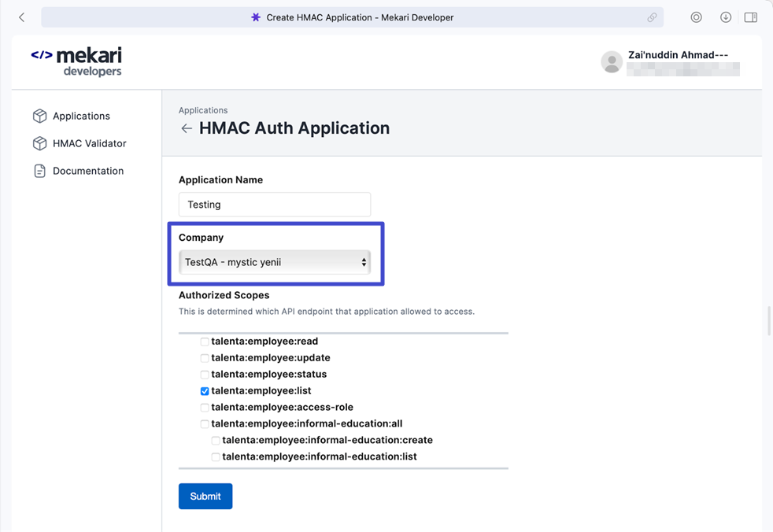Screen dimensions: 773x532
Task: Toggle the browser sidebar panel icon
Action: coord(751,17)
